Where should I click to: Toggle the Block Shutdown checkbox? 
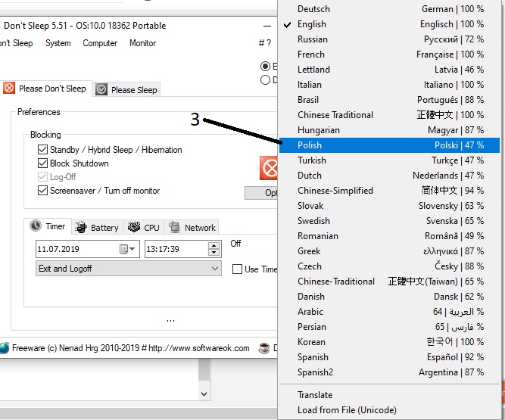pos(42,163)
